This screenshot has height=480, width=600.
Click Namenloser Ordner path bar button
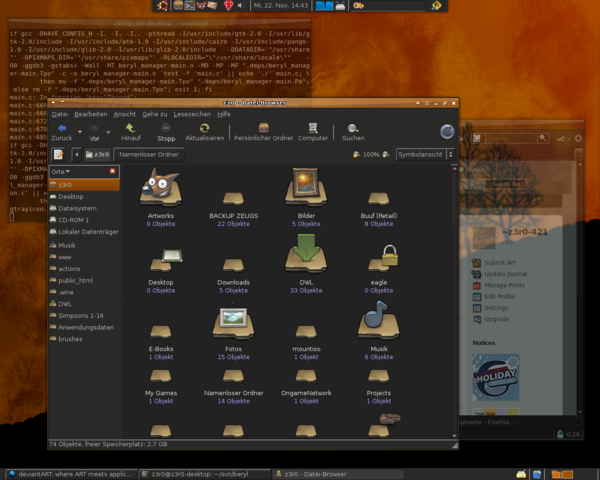149,154
